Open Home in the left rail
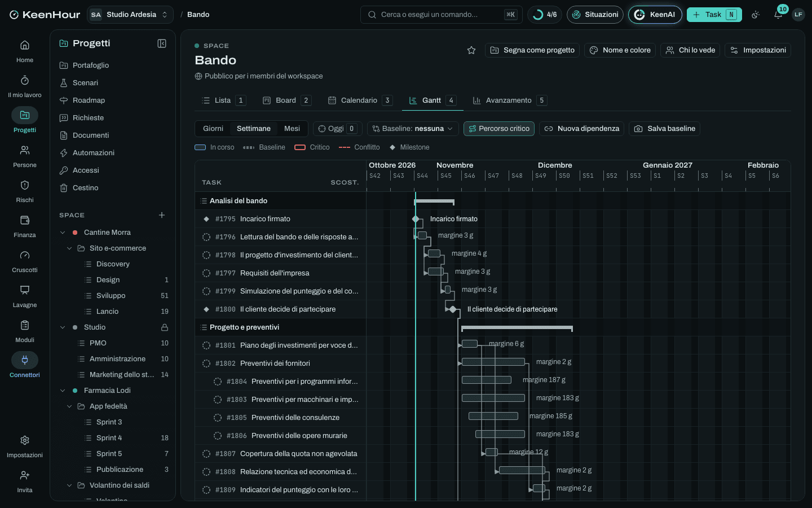 coord(25,51)
